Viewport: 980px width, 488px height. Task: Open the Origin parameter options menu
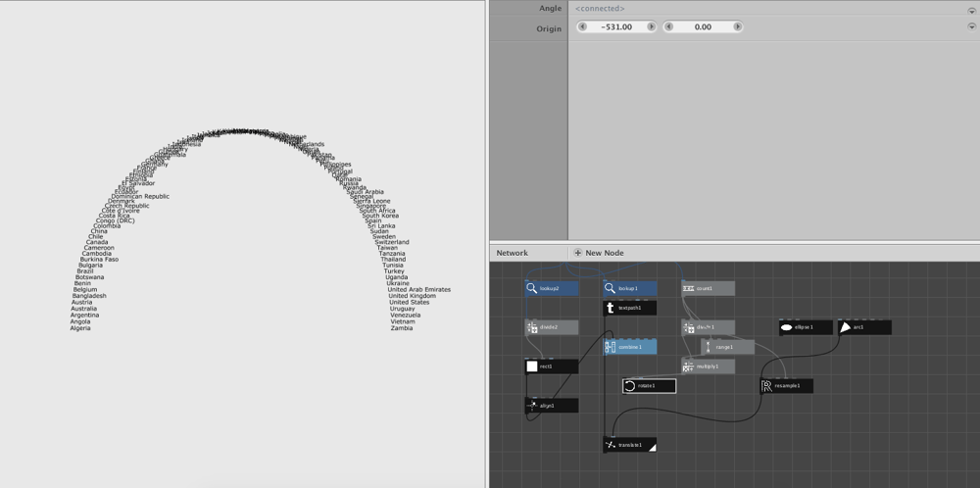pos(971,26)
